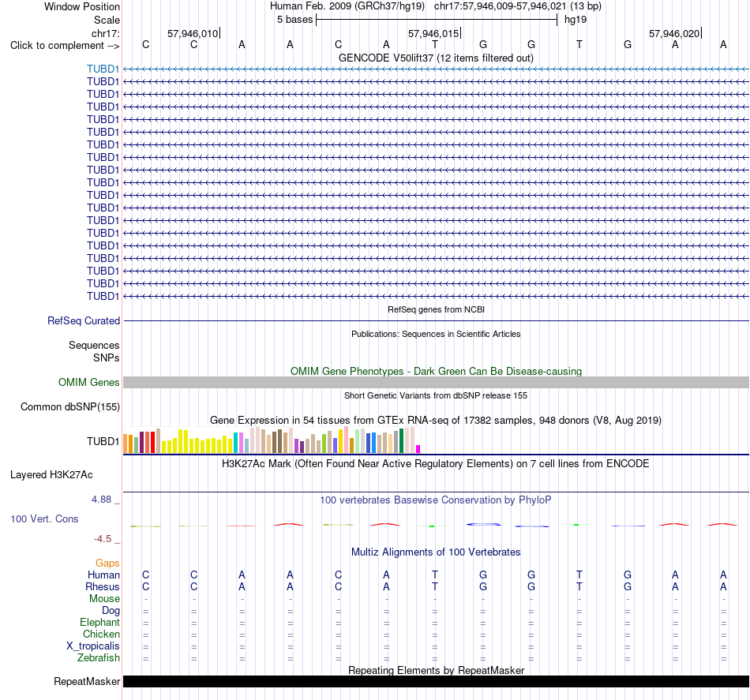This screenshot has height=700, width=750.
Task: Click the 'Common dbSNP(155)' track label
Action: (69, 407)
